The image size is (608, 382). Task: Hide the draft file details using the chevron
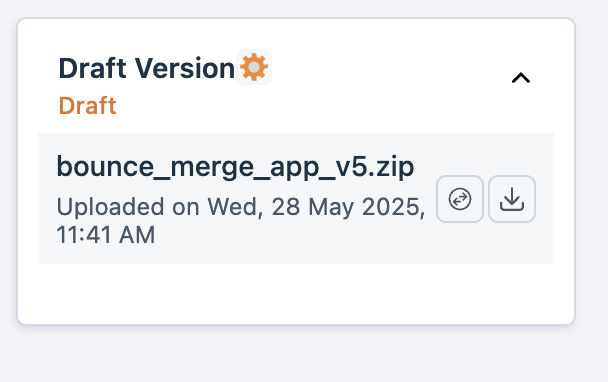[x=521, y=78]
